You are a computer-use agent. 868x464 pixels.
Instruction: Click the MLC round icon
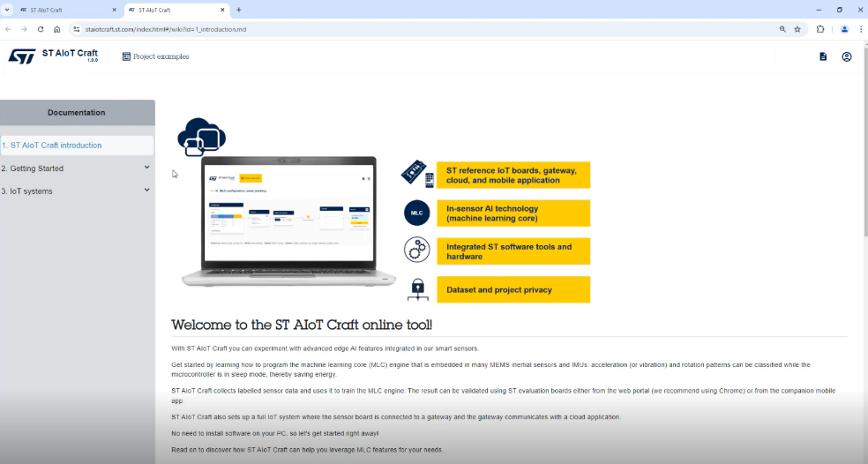click(417, 213)
